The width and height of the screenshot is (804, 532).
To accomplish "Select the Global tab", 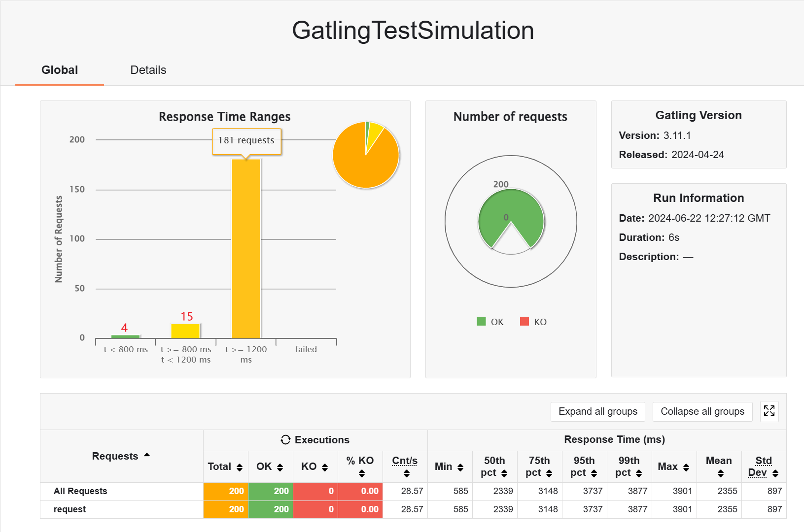I will point(60,70).
